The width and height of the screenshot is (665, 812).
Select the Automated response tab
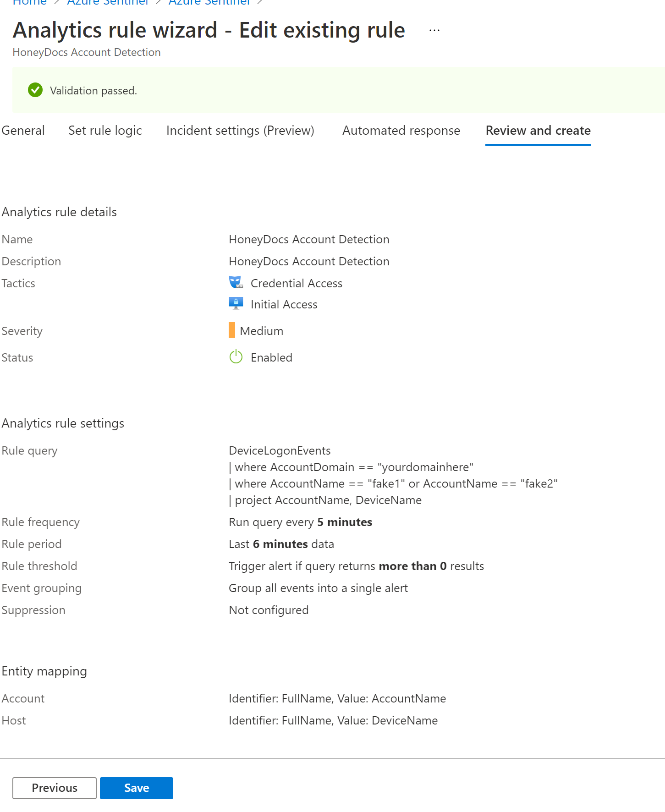[x=401, y=131]
